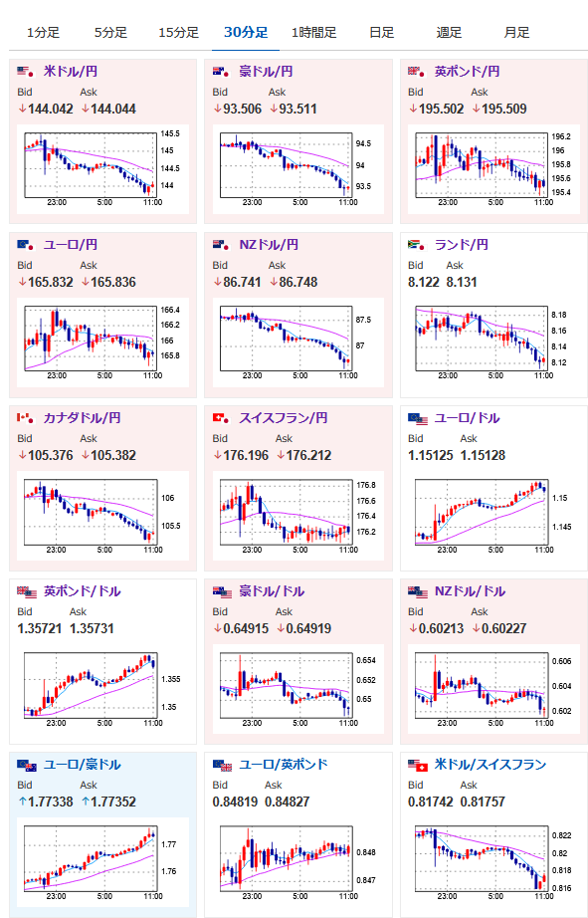Viewport: 588px width, 918px height.
Task: Choose the 月足 tab
Action: coord(516,32)
